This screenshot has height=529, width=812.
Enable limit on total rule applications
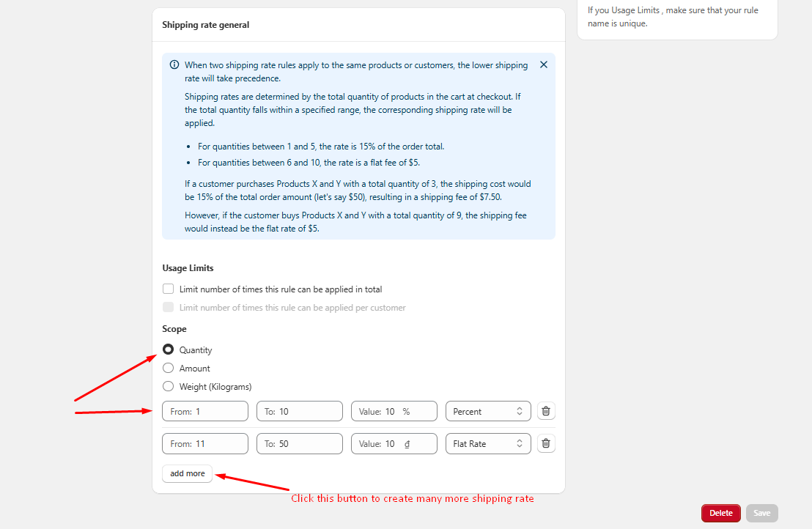pos(169,289)
